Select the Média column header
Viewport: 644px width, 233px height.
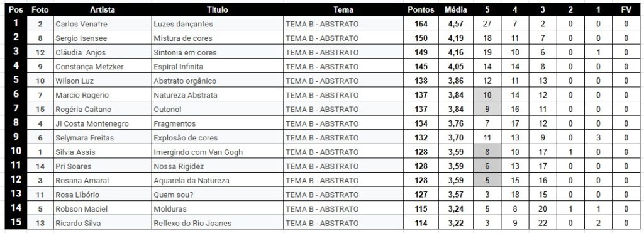click(455, 10)
